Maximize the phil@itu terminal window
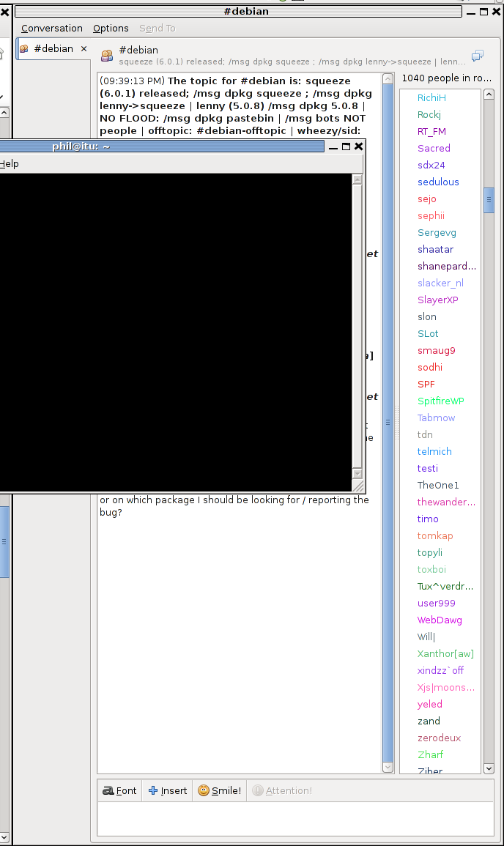The image size is (504, 846). tap(346, 146)
